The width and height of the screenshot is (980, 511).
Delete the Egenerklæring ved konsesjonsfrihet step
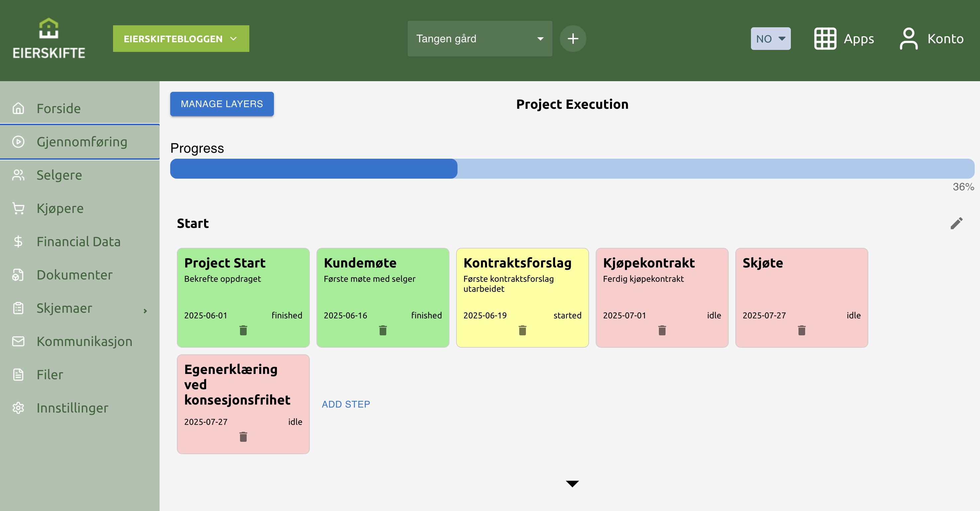[x=243, y=437]
